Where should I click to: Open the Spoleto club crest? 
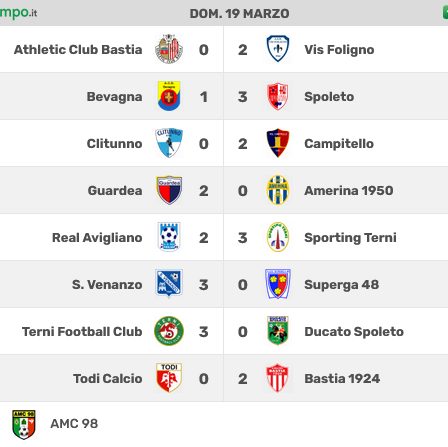tap(278, 96)
